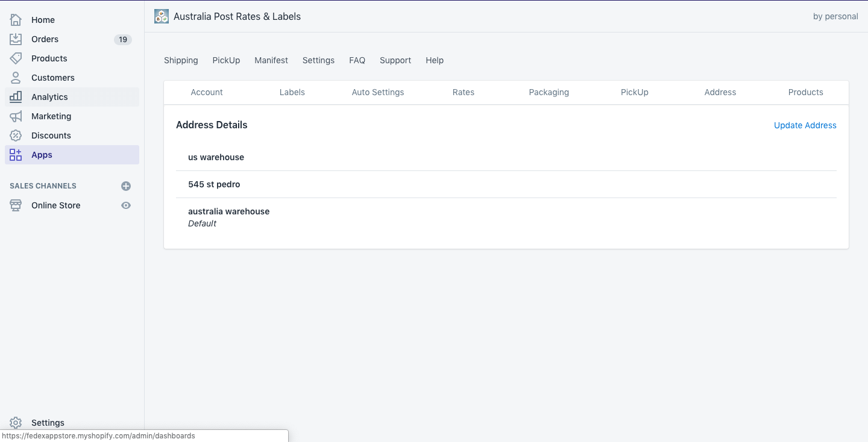Switch to the Packaging tab
The height and width of the screenshot is (442, 868).
549,92
